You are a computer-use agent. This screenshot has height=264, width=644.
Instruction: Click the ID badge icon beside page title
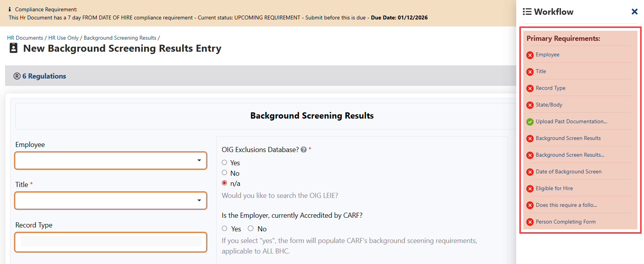click(x=14, y=48)
